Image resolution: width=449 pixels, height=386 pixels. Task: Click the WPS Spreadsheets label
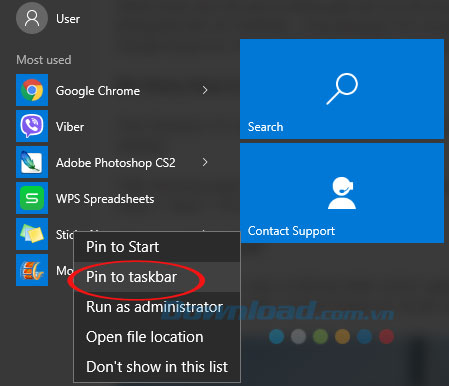tap(105, 199)
